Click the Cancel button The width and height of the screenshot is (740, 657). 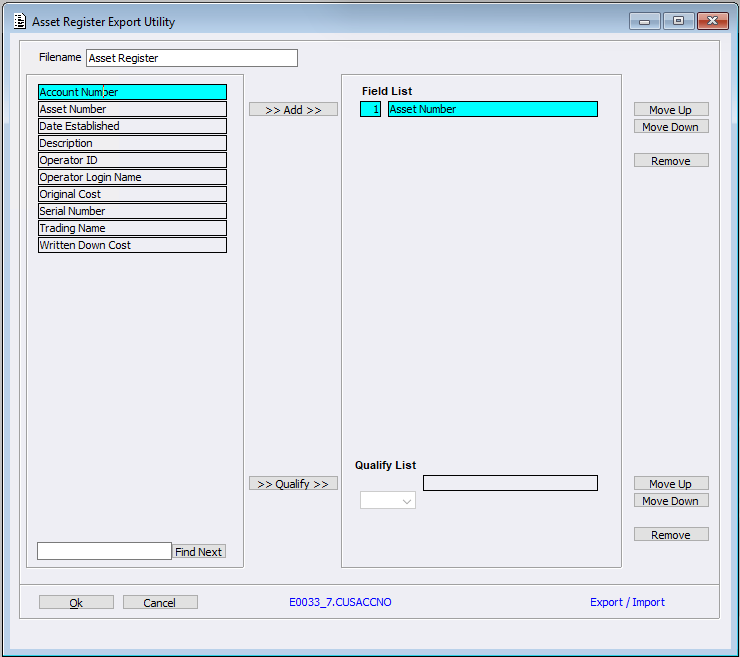[160, 603]
